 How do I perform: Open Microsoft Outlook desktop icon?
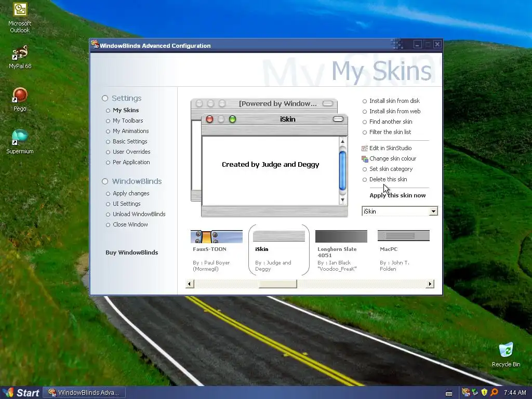pyautogui.click(x=20, y=18)
